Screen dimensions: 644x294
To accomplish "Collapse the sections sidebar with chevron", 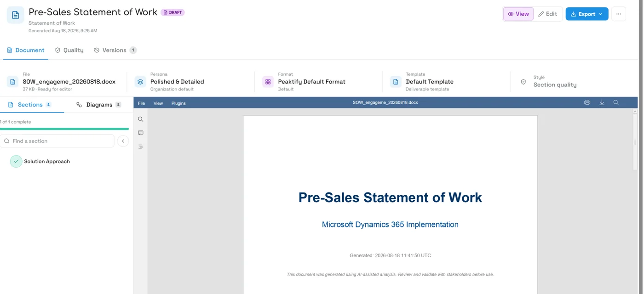I will (123, 141).
